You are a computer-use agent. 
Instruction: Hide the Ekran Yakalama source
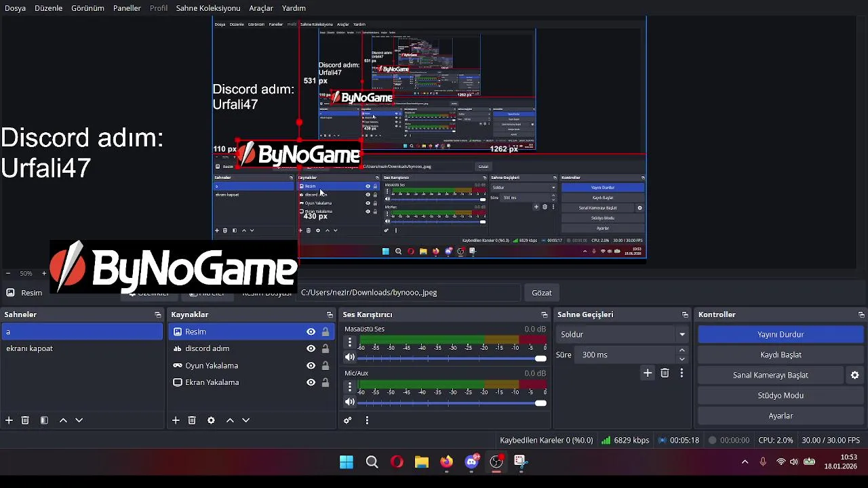pos(311,382)
